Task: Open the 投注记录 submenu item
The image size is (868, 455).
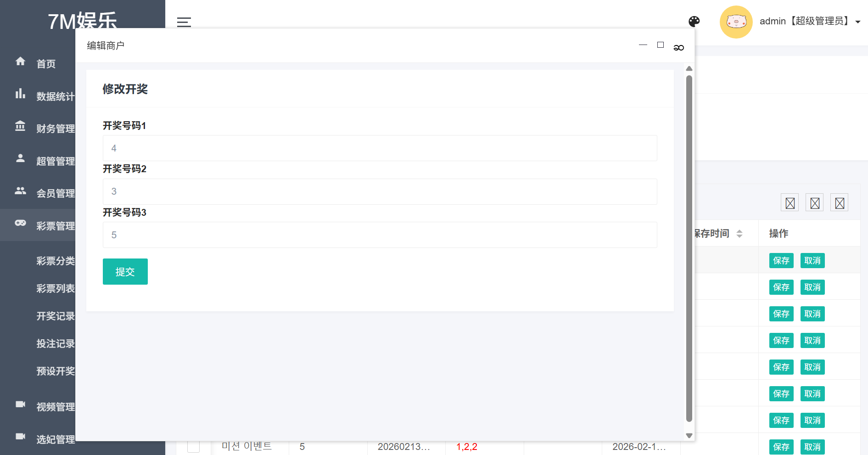Action: coord(56,343)
